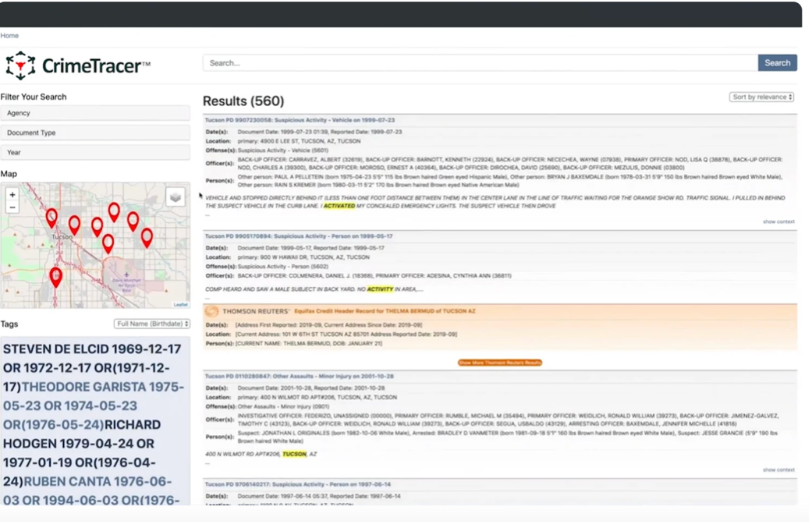Click the highlighted ACTIVITY word in second result

point(380,289)
